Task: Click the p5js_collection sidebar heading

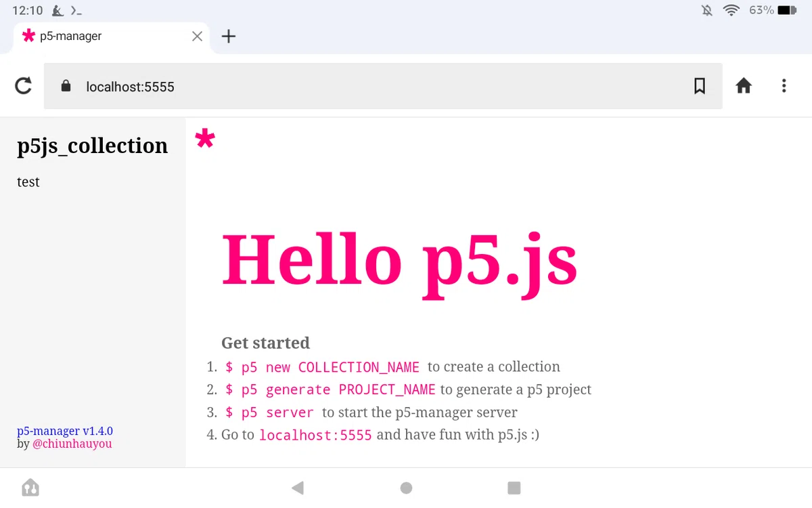Action: [x=93, y=146]
